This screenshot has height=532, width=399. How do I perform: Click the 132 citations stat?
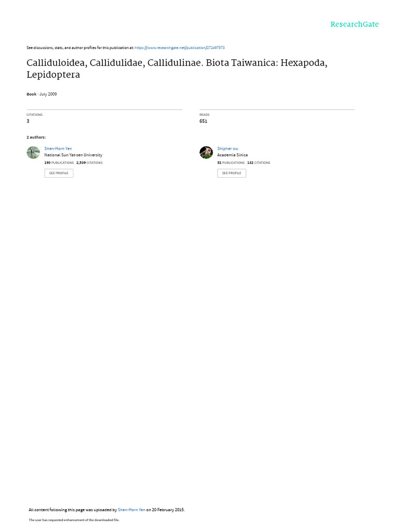[259, 163]
